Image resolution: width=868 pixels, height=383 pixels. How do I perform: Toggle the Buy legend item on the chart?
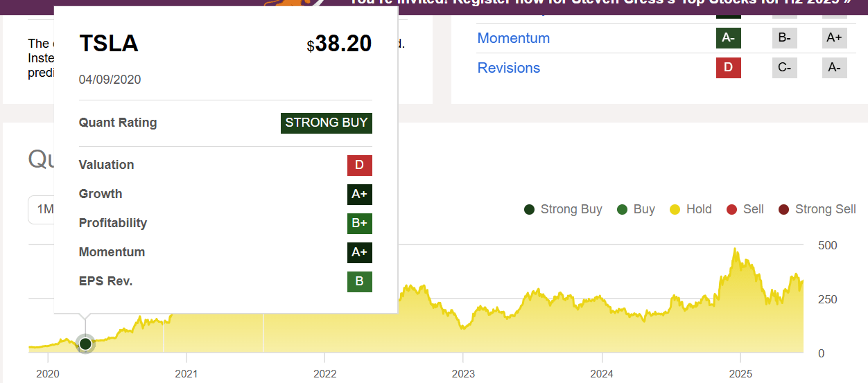click(636, 209)
